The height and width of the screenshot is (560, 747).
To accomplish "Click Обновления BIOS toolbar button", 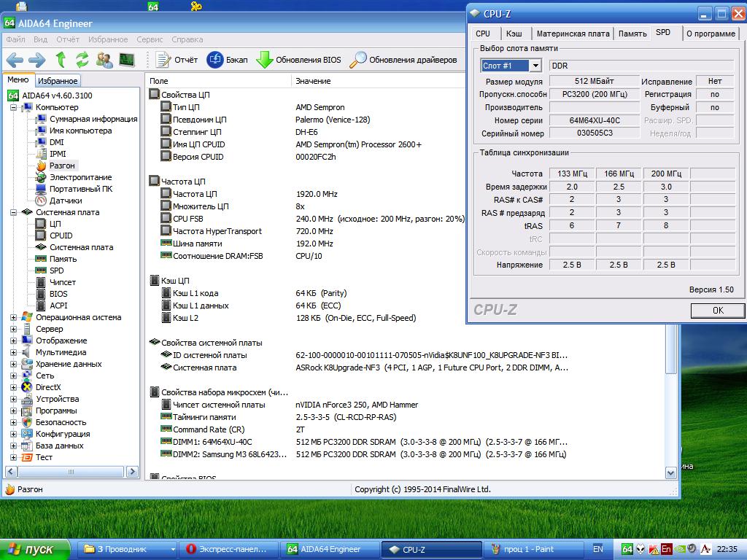I will (x=298, y=60).
